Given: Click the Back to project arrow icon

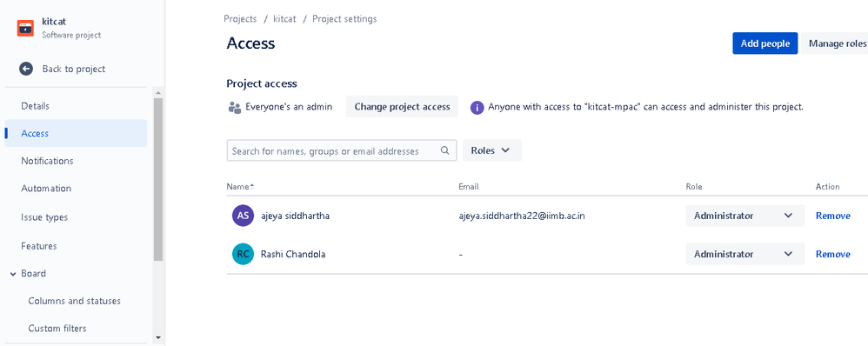Looking at the screenshot, I should point(26,69).
